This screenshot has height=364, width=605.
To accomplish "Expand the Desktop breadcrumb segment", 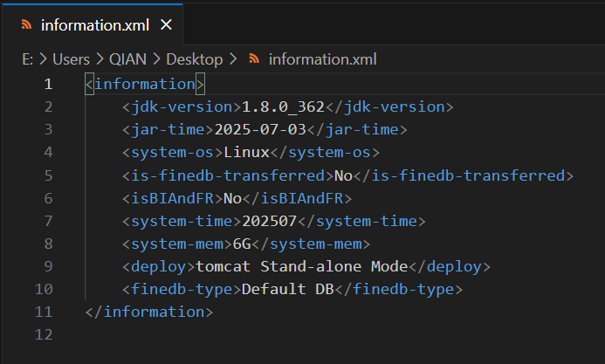I will [195, 59].
